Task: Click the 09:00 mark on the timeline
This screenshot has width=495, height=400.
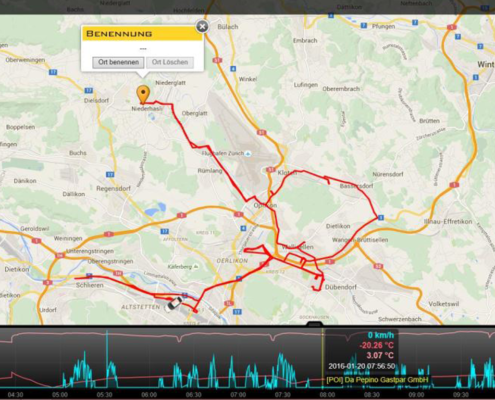Action: click(416, 395)
